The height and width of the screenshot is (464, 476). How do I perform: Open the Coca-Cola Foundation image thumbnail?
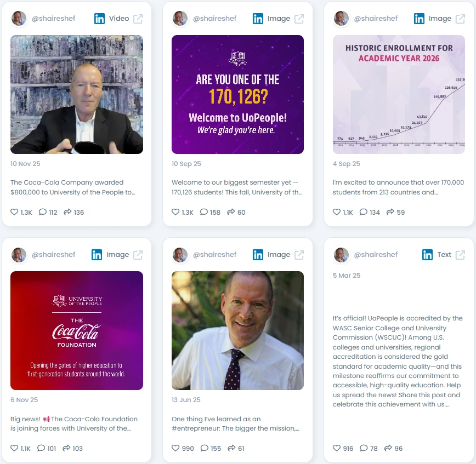77,330
